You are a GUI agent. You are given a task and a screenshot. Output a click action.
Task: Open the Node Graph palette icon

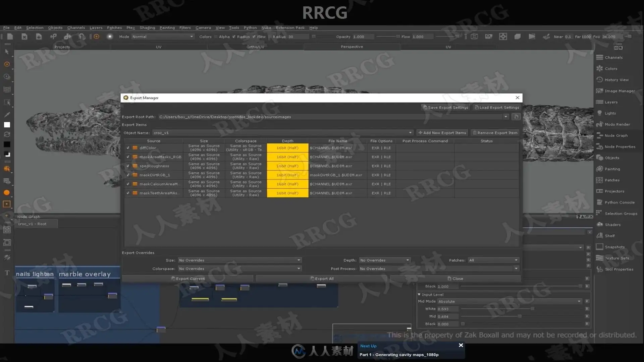[600, 135]
